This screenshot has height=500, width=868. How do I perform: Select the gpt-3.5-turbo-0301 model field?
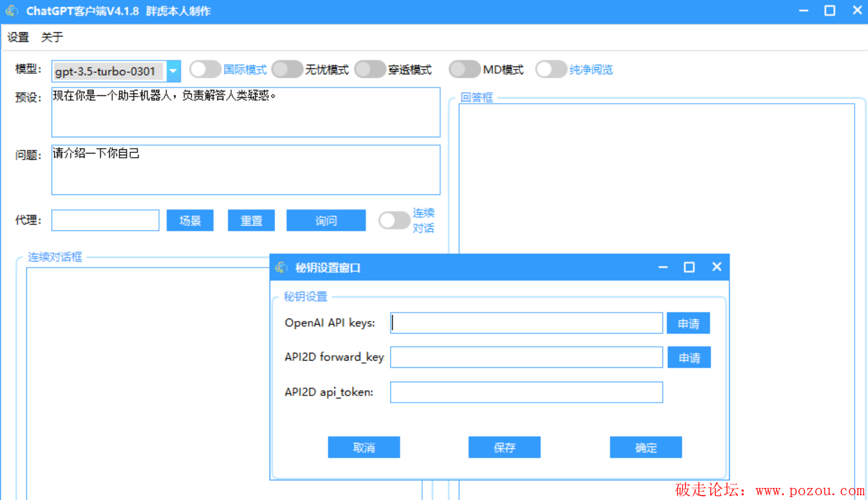pyautogui.click(x=109, y=71)
